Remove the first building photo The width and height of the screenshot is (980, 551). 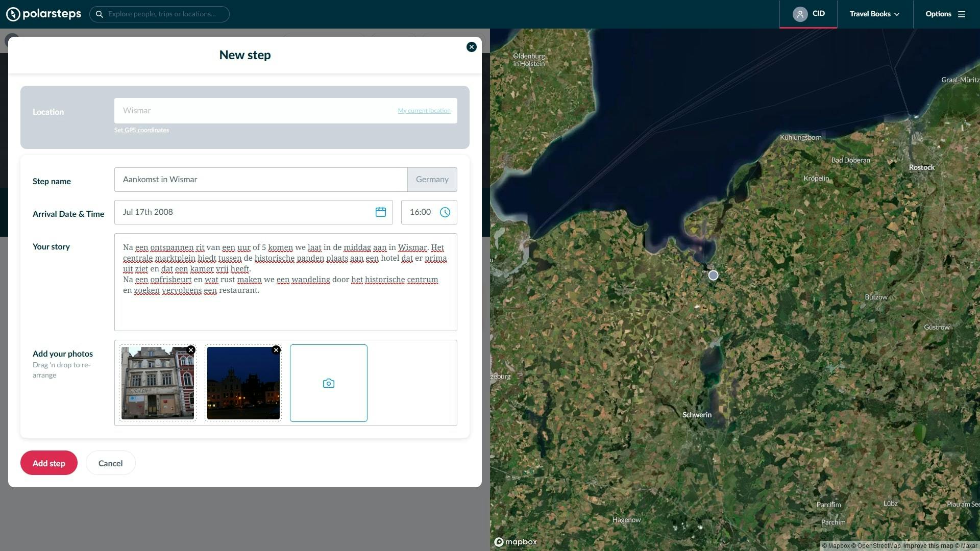point(191,350)
